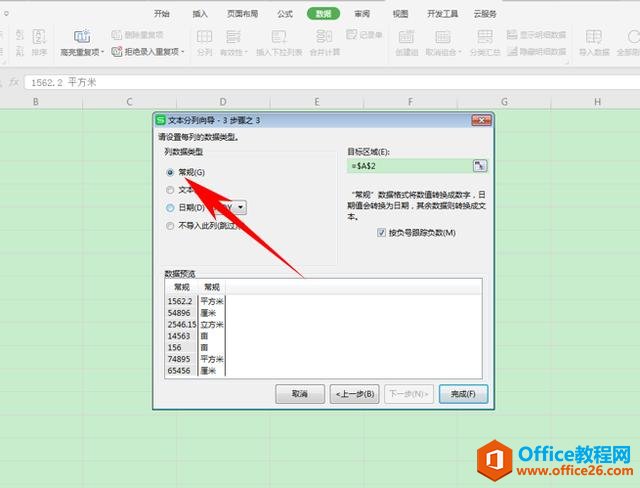The width and height of the screenshot is (640, 488).
Task: Open the 页面布局 ribbon tab
Action: click(x=242, y=13)
